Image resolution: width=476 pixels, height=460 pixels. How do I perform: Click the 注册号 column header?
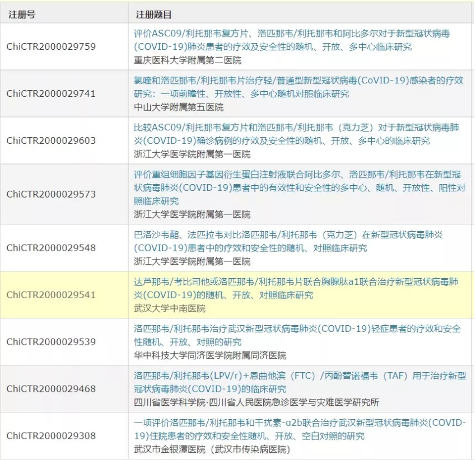pyautogui.click(x=22, y=15)
